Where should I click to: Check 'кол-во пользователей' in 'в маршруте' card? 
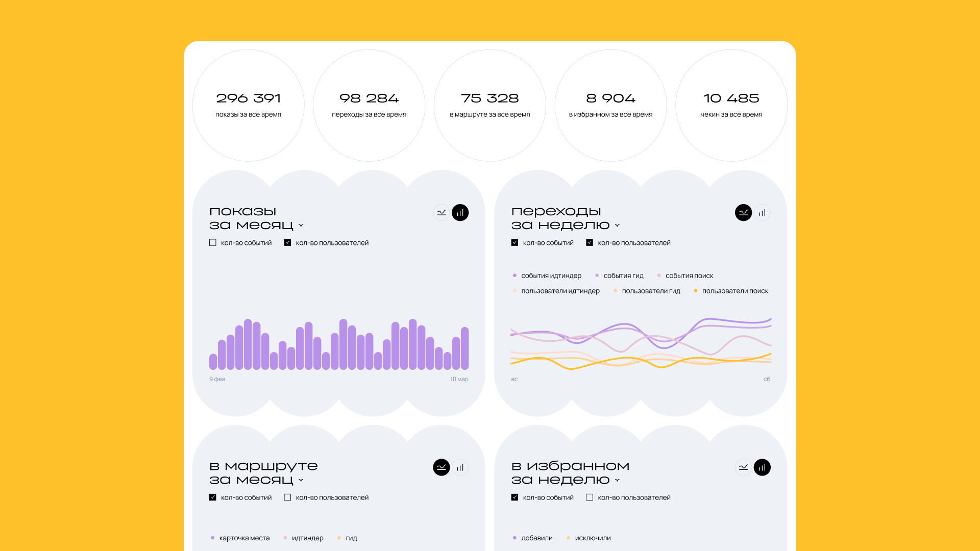(287, 497)
